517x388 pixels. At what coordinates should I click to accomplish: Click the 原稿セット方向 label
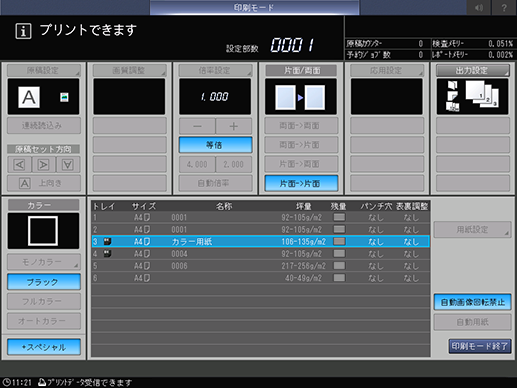[43, 149]
